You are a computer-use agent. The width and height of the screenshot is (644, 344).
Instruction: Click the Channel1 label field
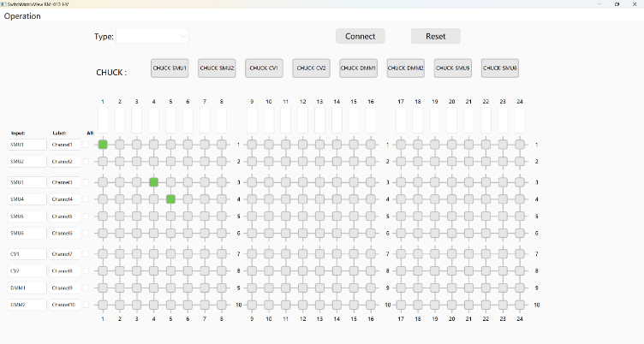click(x=64, y=145)
